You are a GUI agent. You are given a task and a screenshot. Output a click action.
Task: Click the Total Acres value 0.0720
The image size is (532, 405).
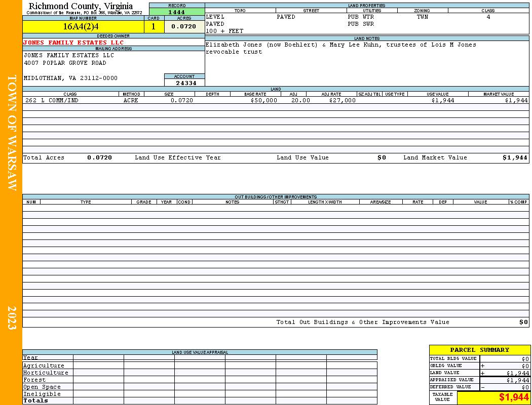(99, 157)
